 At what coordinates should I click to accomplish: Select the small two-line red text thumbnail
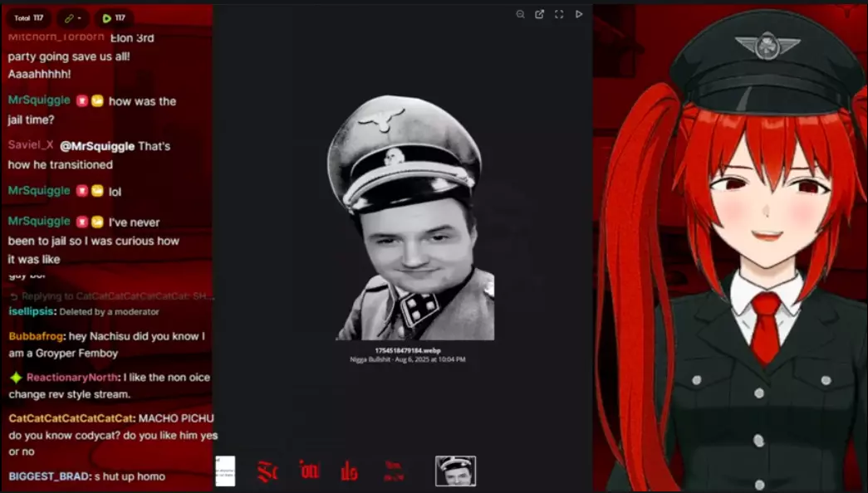394,471
